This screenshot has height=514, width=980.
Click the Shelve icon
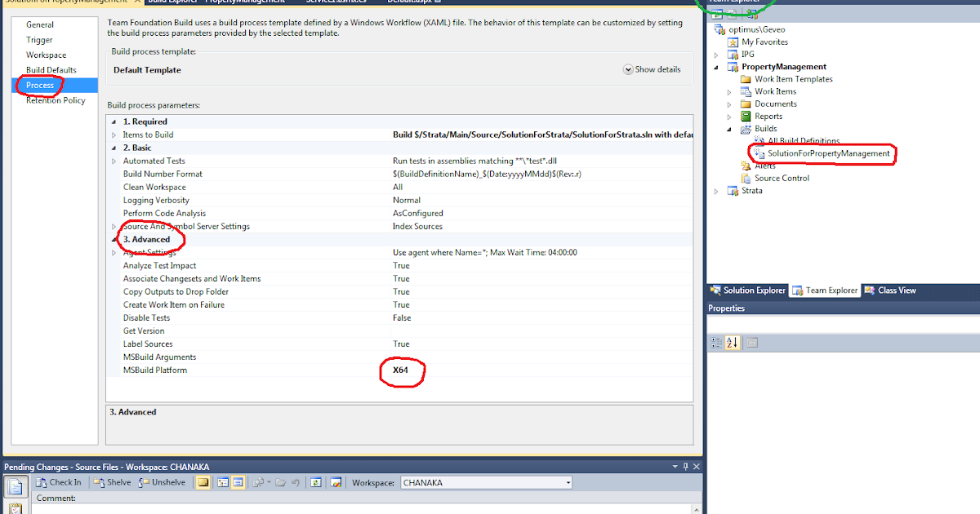click(99, 482)
